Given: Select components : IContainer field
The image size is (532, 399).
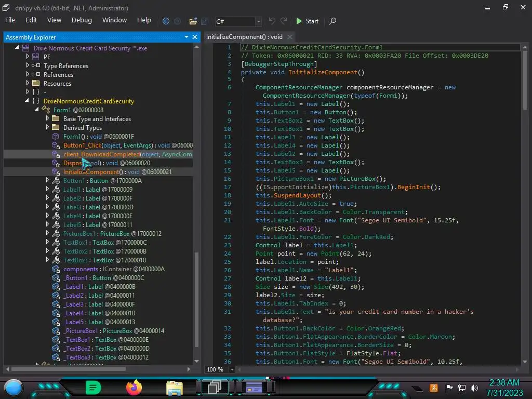Looking at the screenshot, I should tap(114, 269).
